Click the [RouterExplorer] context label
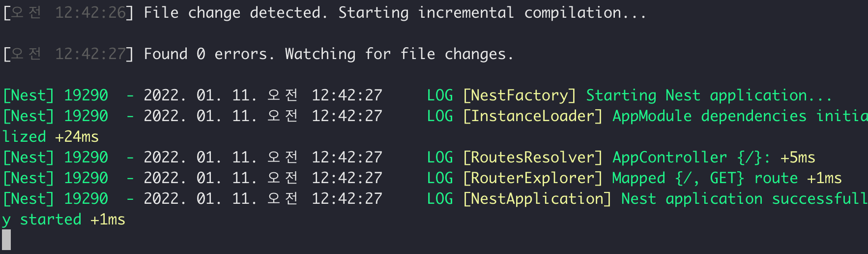Image resolution: width=868 pixels, height=254 pixels. [533, 178]
